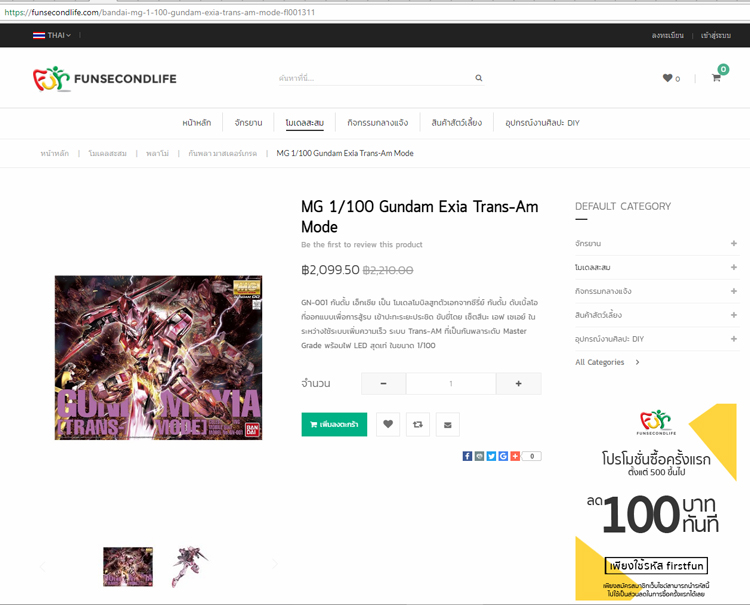Image resolution: width=750 pixels, height=605 pixels.
Task: Click the browser address bar URL
Action: pos(160,12)
